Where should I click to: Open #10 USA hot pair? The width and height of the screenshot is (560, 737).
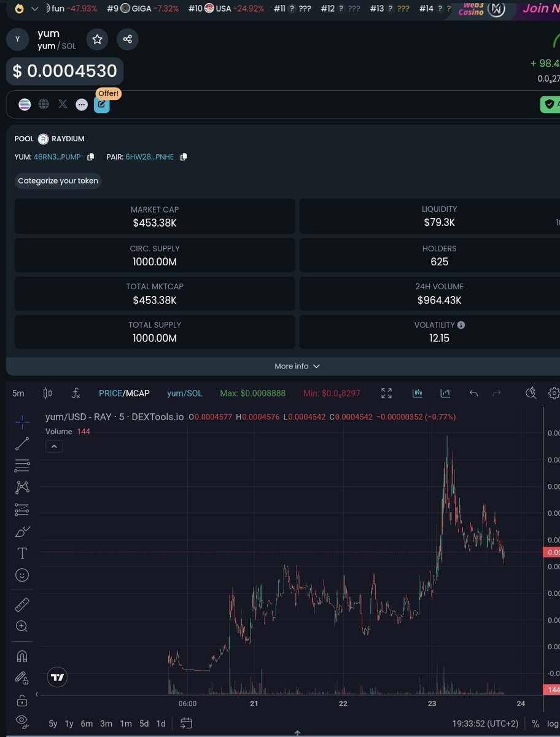[227, 9]
